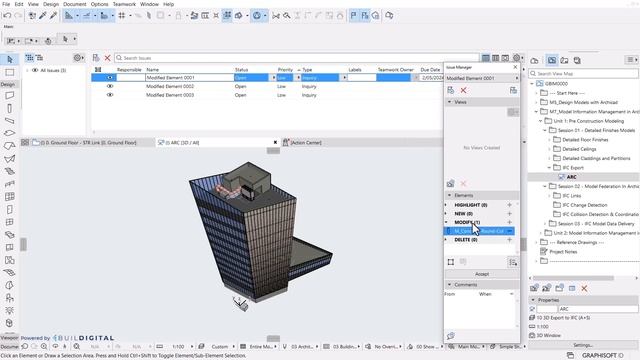Toggle eye visibility for Modified Element 0001
Viewport: 640px width, 360px height.
[x=110, y=78]
